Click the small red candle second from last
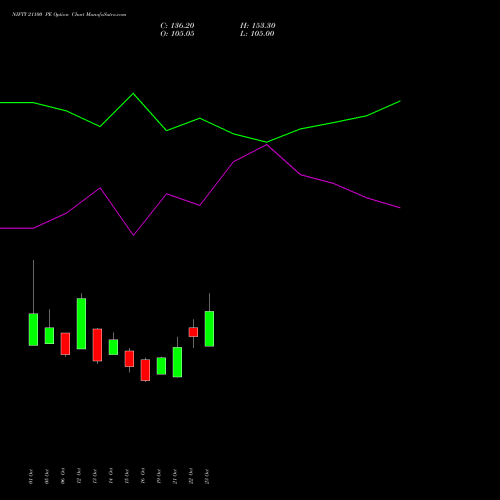This screenshot has width=500, height=500. pyautogui.click(x=193, y=332)
